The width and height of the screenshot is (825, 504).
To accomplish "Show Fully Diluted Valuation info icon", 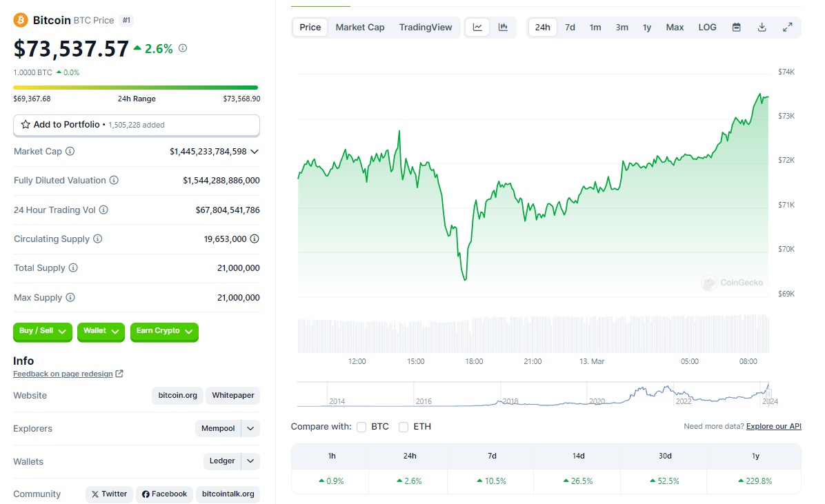I will 114,180.
